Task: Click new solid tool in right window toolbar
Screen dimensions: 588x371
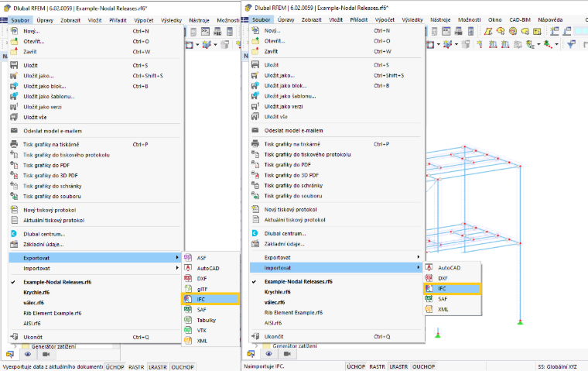Action: [448, 44]
